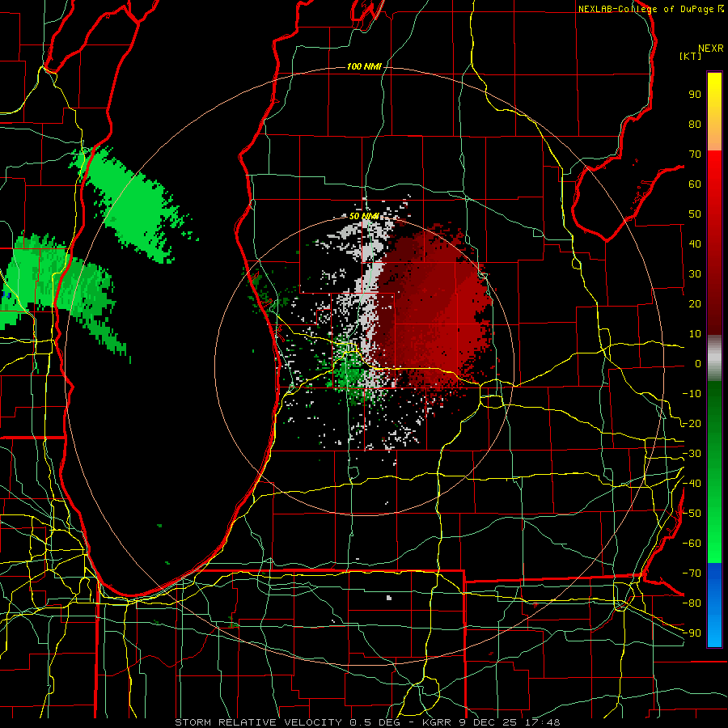Viewport: 728px width, 728px height.
Task: Click the 17:48 timestamp in caption
Action: (542, 722)
